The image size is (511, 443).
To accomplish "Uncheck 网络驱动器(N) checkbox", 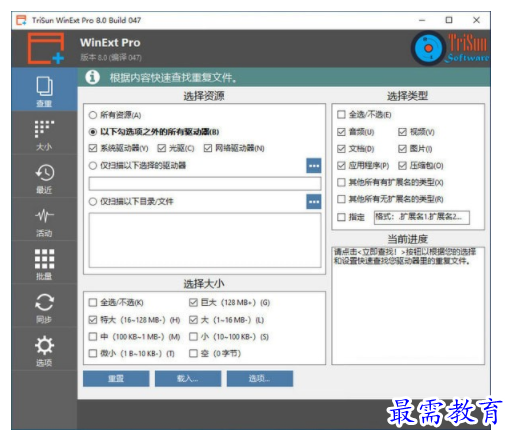I will point(234,148).
